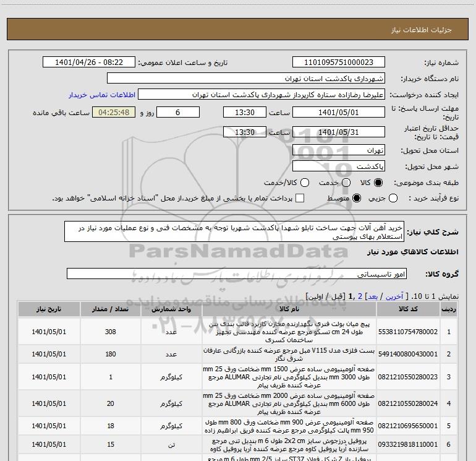Click the نام کالا column header
476x461 pixels.
coord(289,309)
